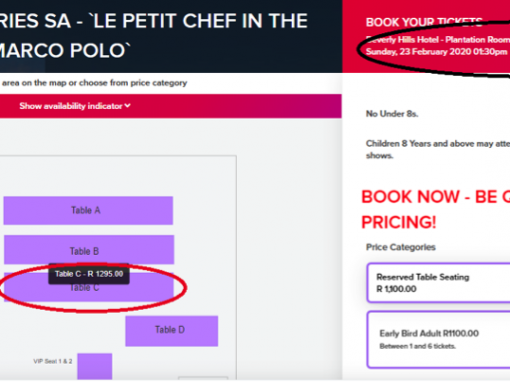Click the chevron next to availability indicator

point(127,106)
